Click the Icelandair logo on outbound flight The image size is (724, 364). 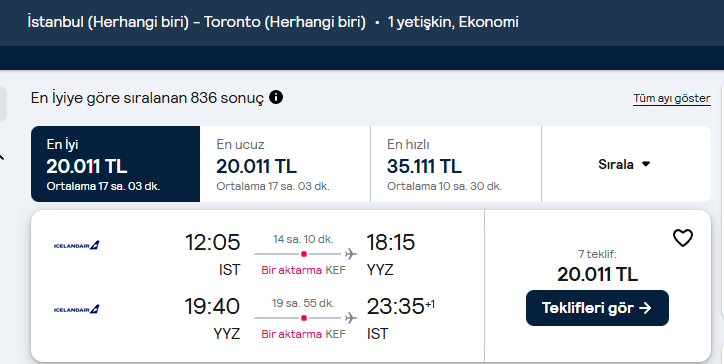tap(77, 245)
